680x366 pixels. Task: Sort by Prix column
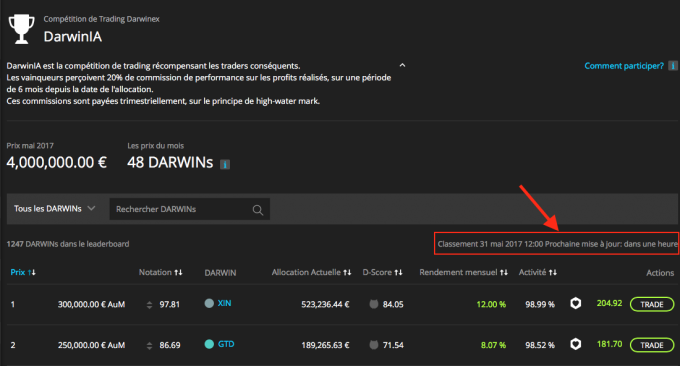click(23, 272)
